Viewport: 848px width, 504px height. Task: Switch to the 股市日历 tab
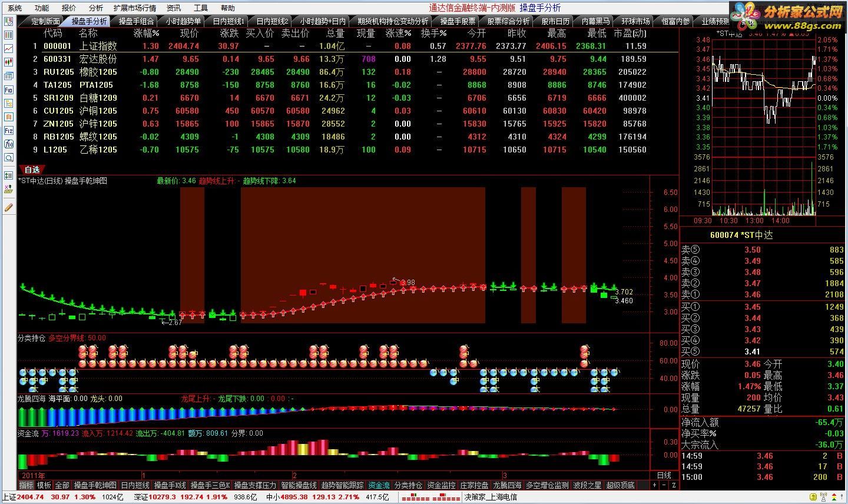(555, 21)
